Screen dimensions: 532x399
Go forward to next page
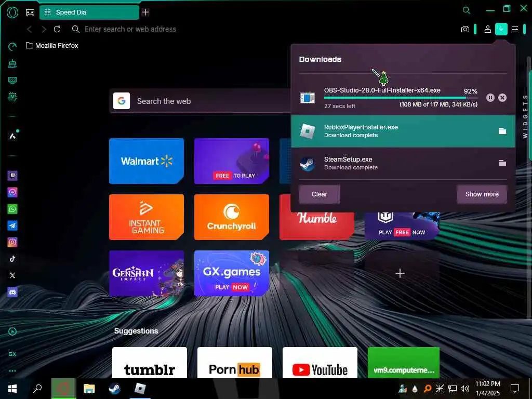coord(44,29)
